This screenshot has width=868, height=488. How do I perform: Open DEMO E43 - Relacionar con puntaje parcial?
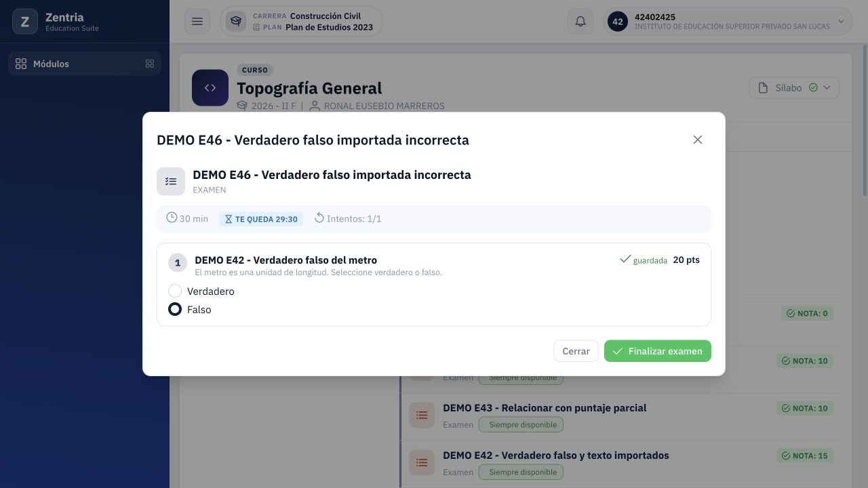545,408
